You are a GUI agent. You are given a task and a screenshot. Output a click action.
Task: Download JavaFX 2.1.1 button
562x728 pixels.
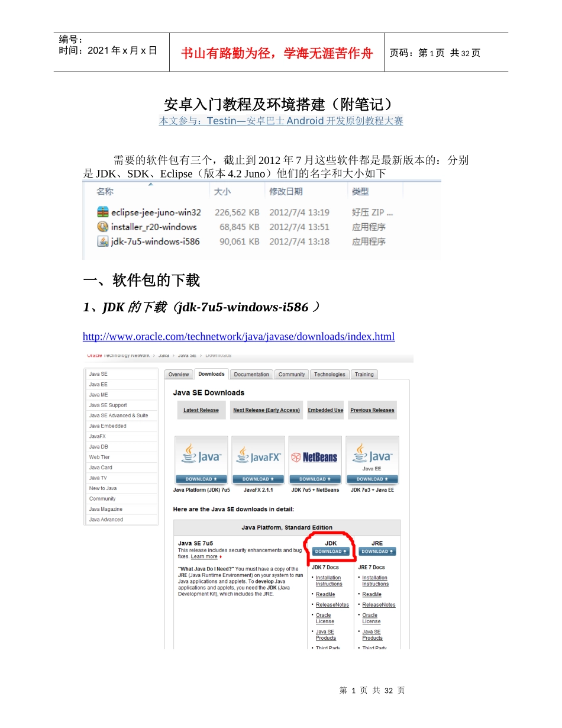coord(258,479)
